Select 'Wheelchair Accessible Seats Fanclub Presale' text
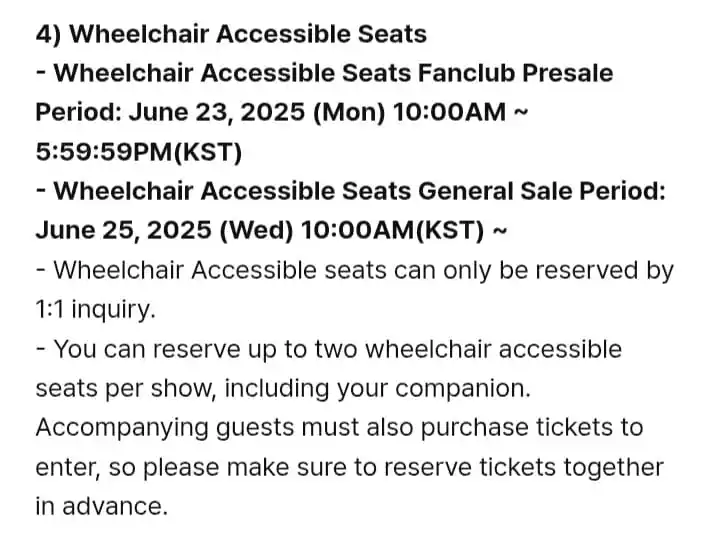This screenshot has width=720, height=546. coord(333,73)
